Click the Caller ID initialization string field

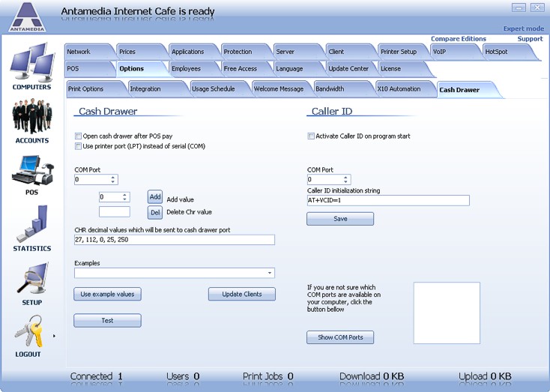[x=388, y=200]
